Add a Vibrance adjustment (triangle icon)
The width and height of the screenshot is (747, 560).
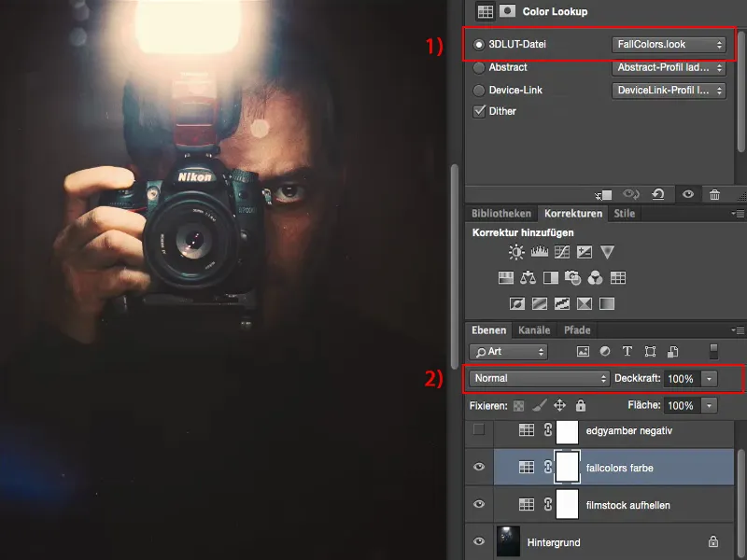pyautogui.click(x=607, y=252)
